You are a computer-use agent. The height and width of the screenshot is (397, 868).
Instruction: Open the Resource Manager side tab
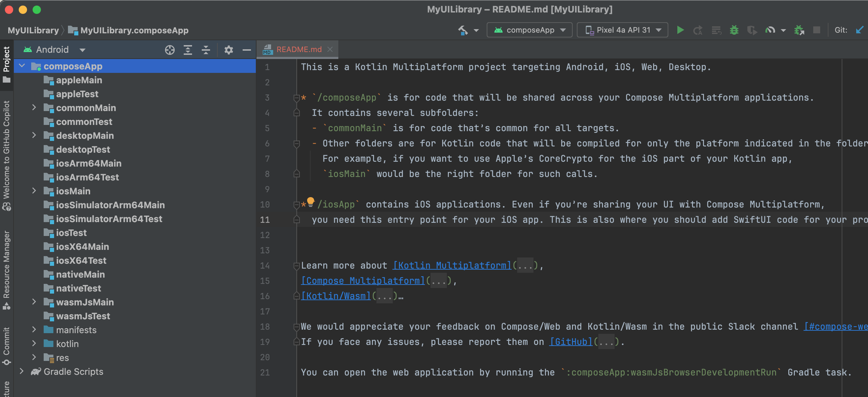[7, 270]
